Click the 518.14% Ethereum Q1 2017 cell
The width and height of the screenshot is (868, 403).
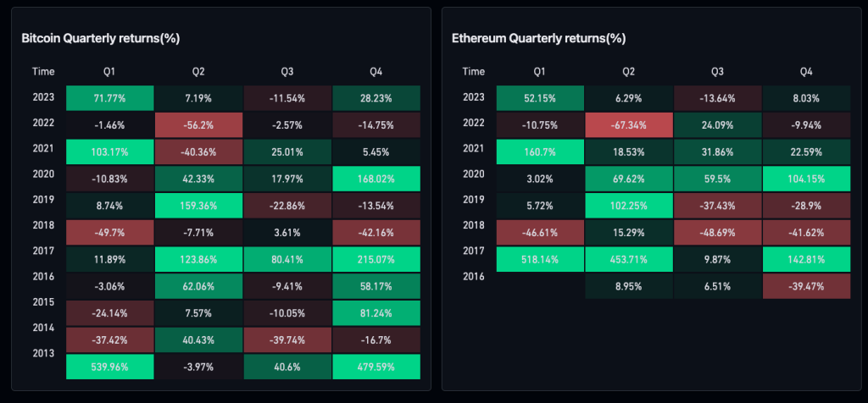(540, 259)
